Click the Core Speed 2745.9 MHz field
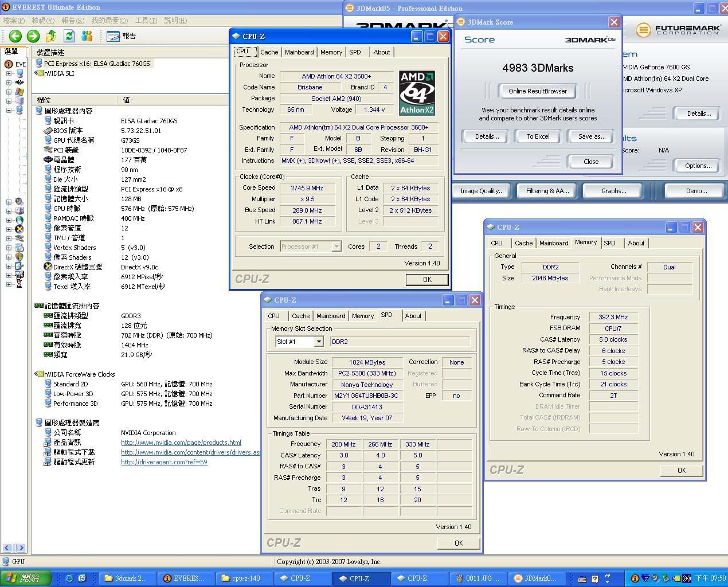The width and height of the screenshot is (728, 587). click(x=307, y=188)
